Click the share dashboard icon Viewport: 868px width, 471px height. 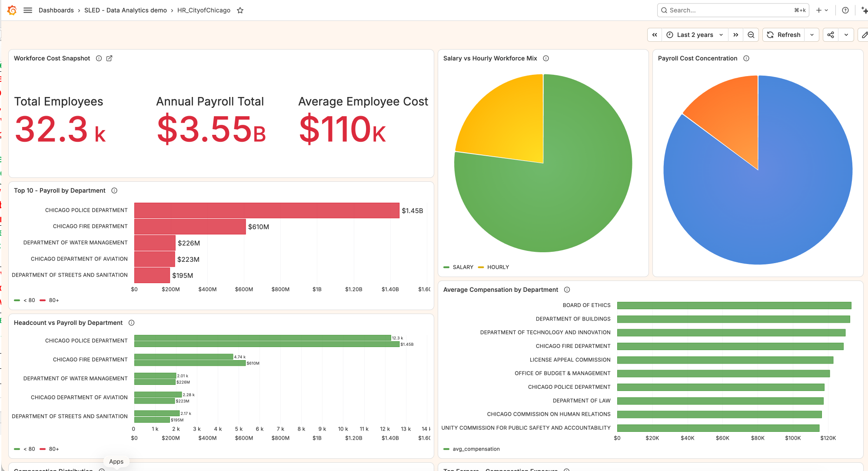click(x=831, y=35)
